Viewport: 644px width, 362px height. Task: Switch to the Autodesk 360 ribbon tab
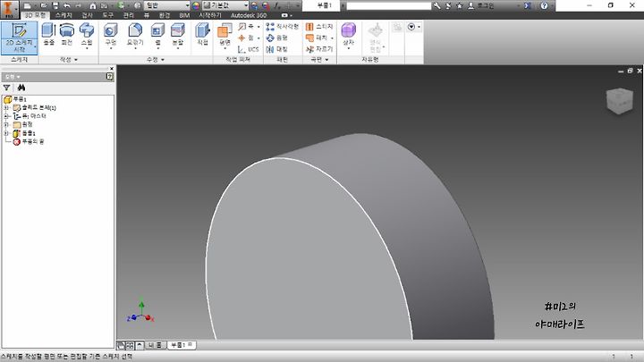(x=249, y=15)
